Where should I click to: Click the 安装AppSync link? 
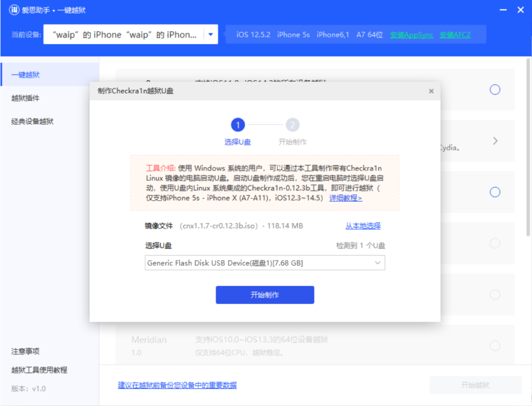411,35
